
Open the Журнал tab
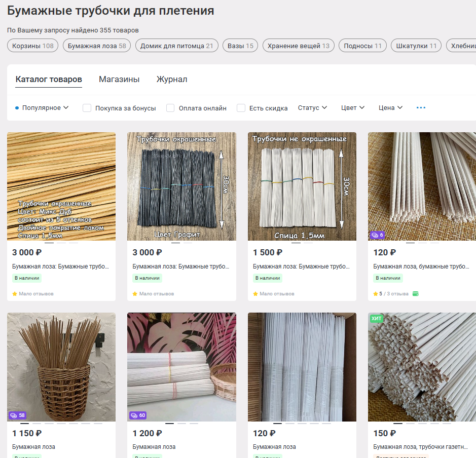pos(172,79)
